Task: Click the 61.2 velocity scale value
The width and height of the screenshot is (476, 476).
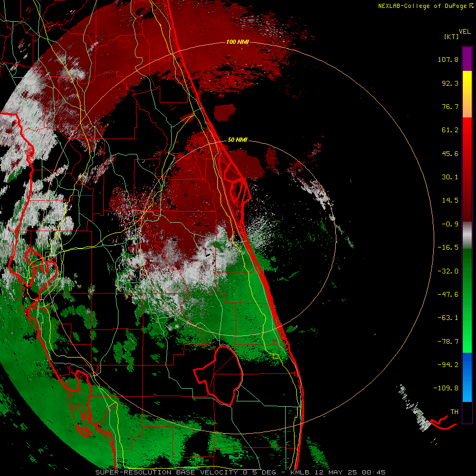Action: click(x=450, y=130)
